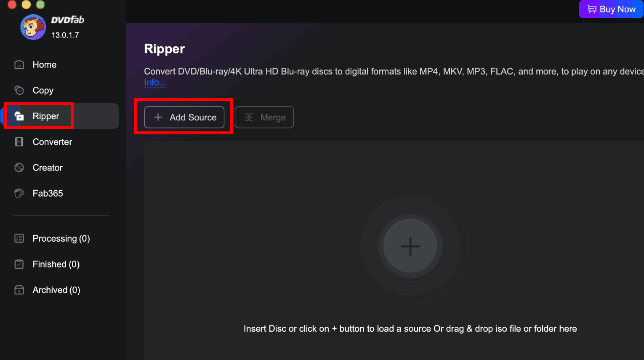The width and height of the screenshot is (644, 360).
Task: Go to the Home section
Action: point(45,64)
